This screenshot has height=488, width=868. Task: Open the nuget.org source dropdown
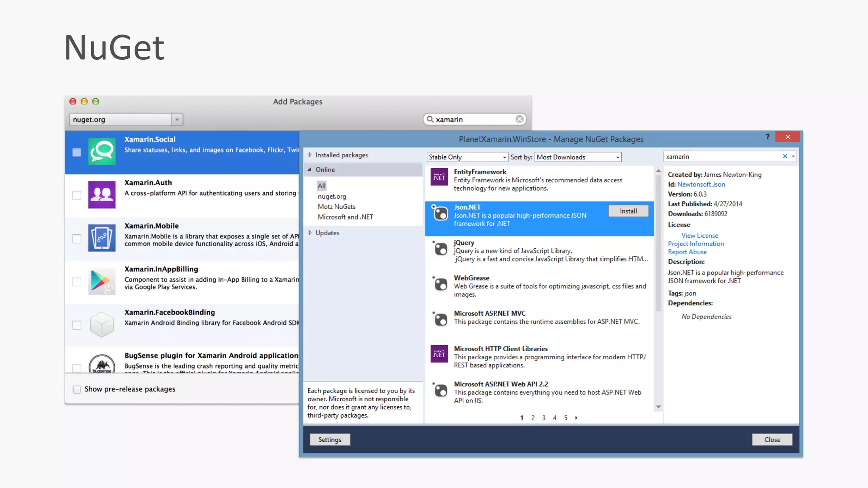pos(177,119)
